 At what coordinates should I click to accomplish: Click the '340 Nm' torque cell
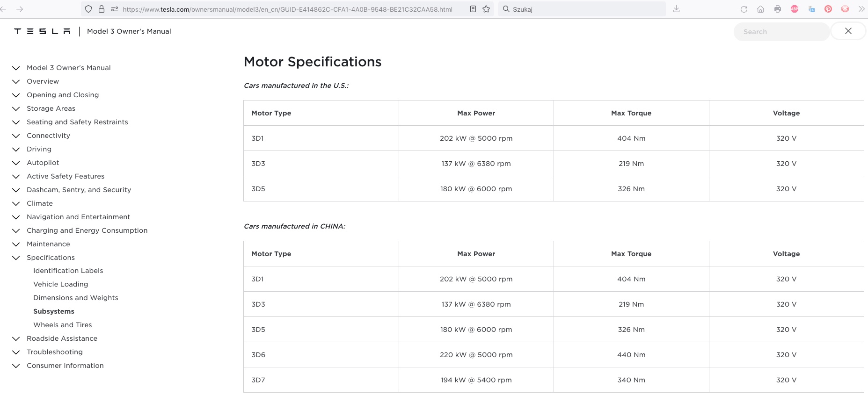click(631, 380)
